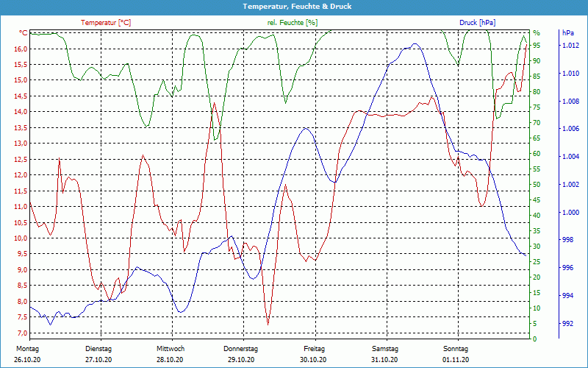The image size is (588, 368).
Task: Select the date 01.11.20 on the axis
Action: pos(456,360)
